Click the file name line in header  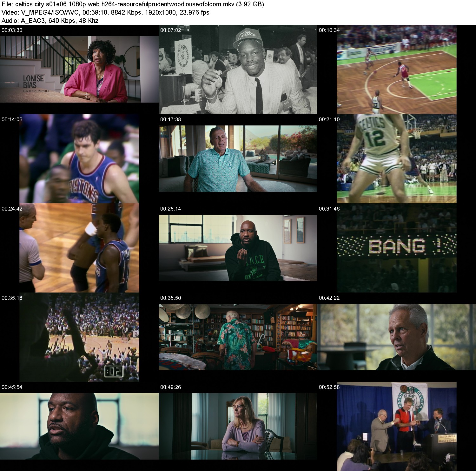pos(133,4)
